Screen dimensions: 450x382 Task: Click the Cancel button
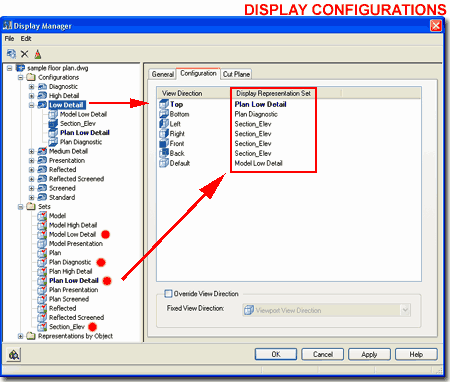pos(322,354)
